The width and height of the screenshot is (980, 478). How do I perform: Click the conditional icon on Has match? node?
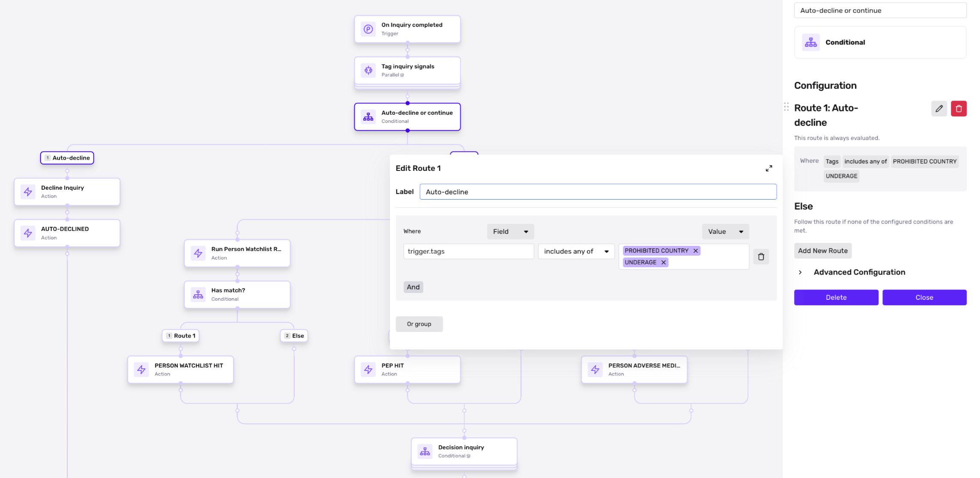197,294
